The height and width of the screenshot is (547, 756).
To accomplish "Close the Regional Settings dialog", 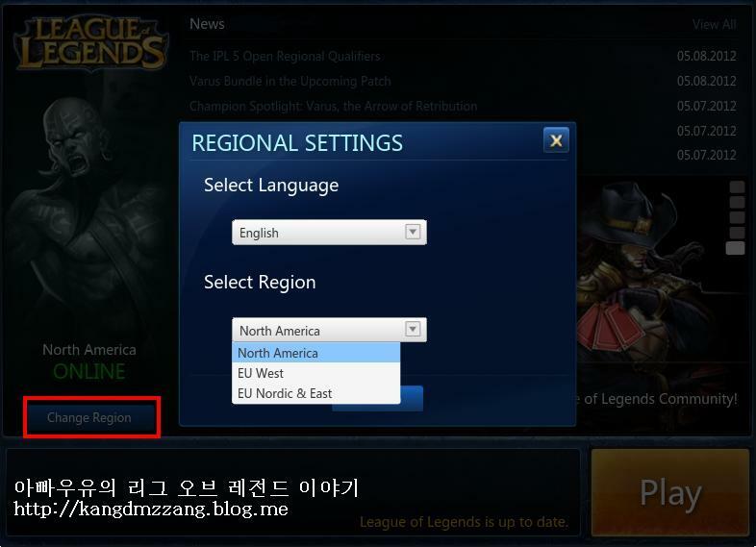I will click(556, 140).
